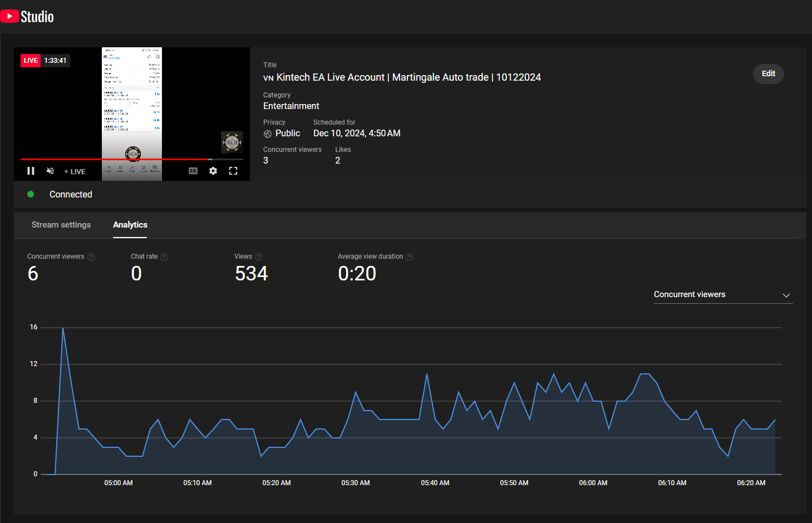
Task: Switch to the Stream settings tab
Action: click(x=61, y=225)
